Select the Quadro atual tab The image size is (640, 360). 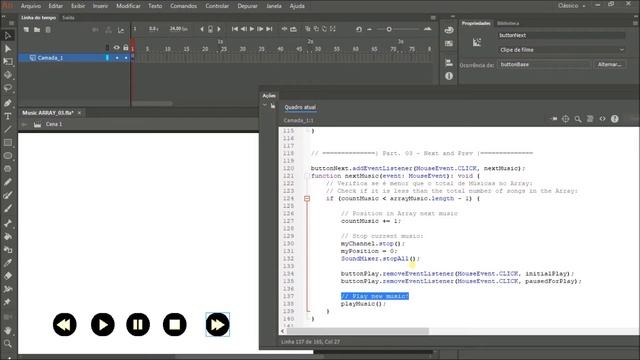(300, 107)
